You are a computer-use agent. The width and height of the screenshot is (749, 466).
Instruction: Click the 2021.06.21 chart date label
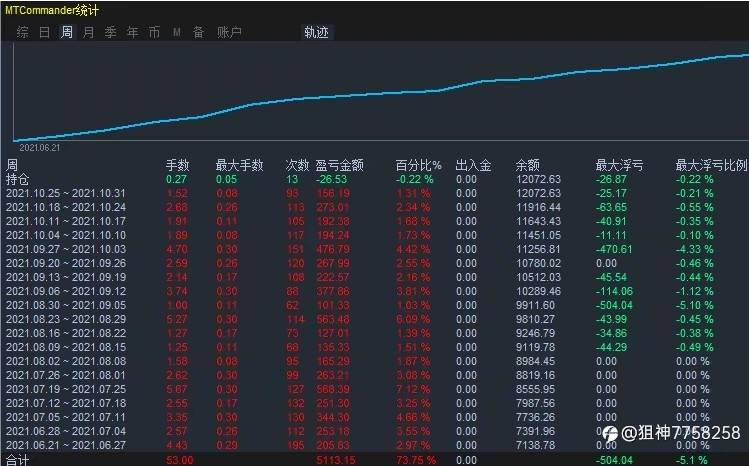coord(40,148)
